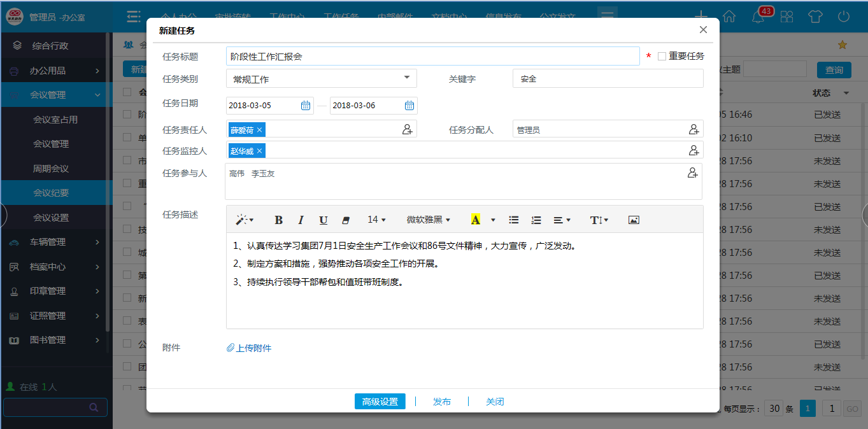Remove 薛爱荷 from 任务责任人
This screenshot has width=868, height=429.
259,129
